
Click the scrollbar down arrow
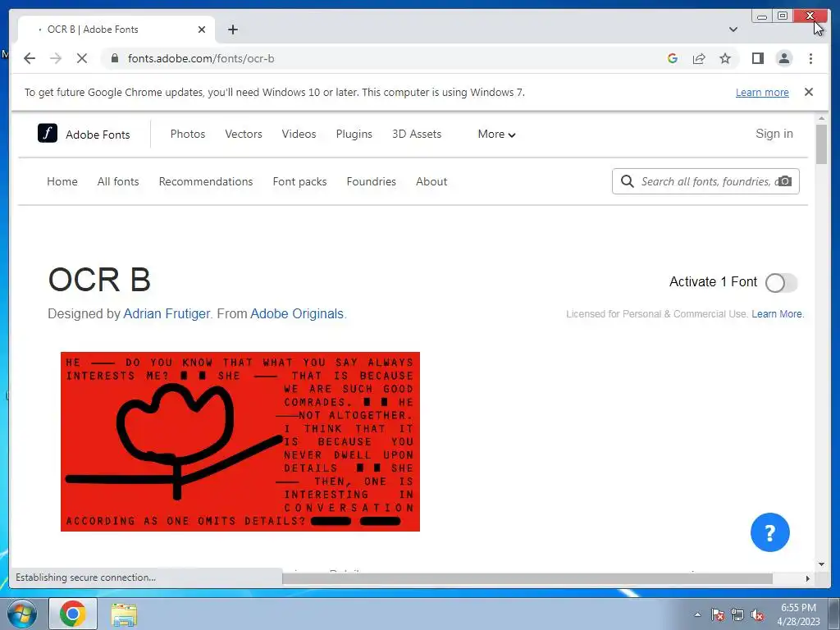pos(821,564)
